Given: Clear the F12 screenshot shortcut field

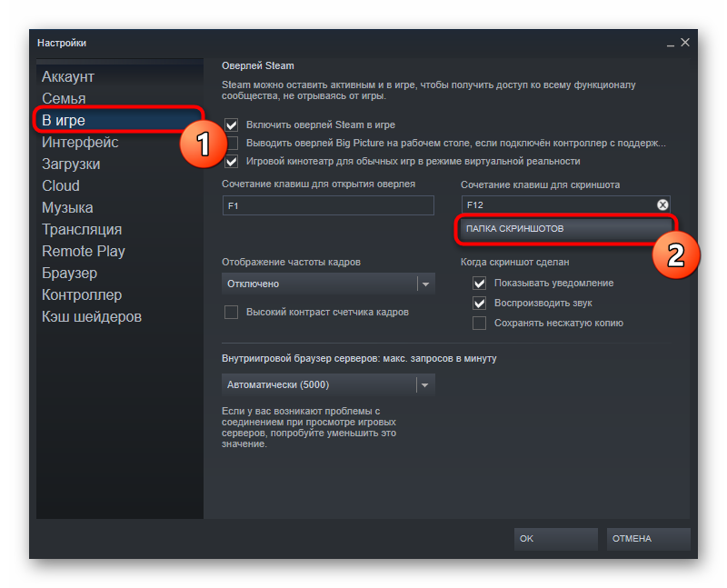Looking at the screenshot, I should point(662,204).
